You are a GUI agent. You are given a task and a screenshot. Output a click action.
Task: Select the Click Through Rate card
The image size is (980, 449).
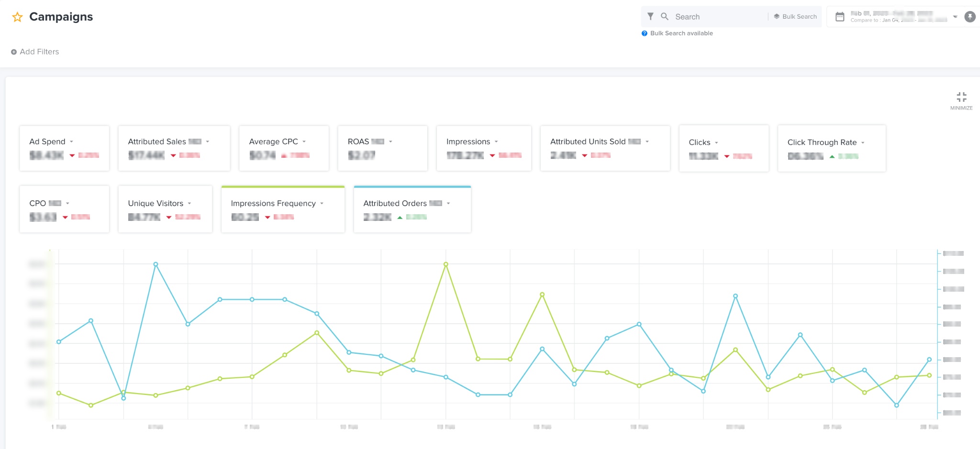point(832,148)
